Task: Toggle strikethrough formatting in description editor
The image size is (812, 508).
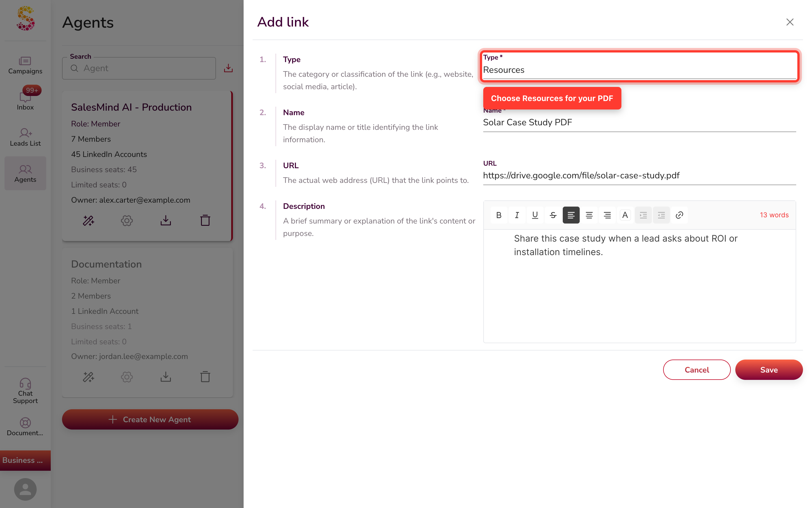Action: tap(553, 215)
